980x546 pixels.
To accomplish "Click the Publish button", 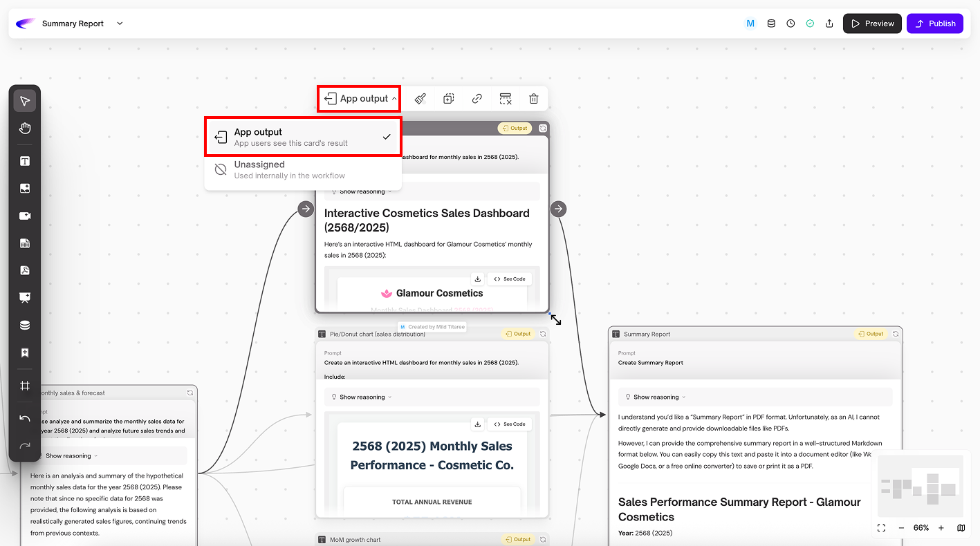I will tap(934, 23).
